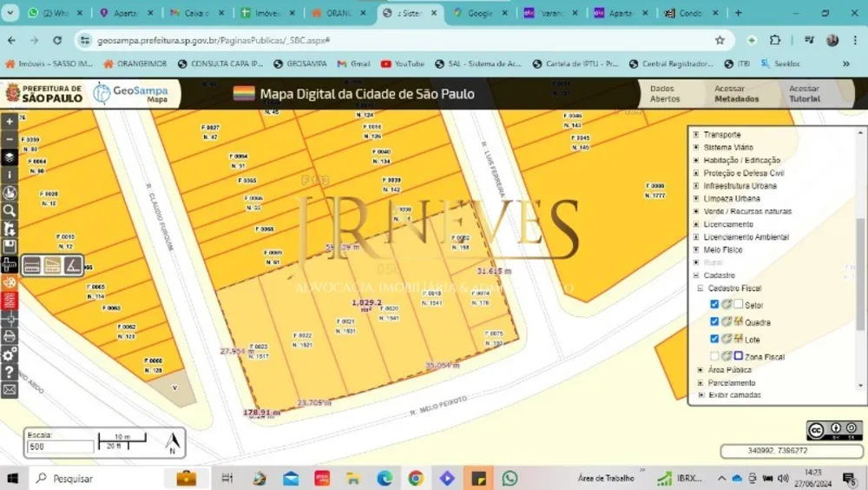Click the floppy disk save icon
This screenshot has width=868, height=490.
10,246
